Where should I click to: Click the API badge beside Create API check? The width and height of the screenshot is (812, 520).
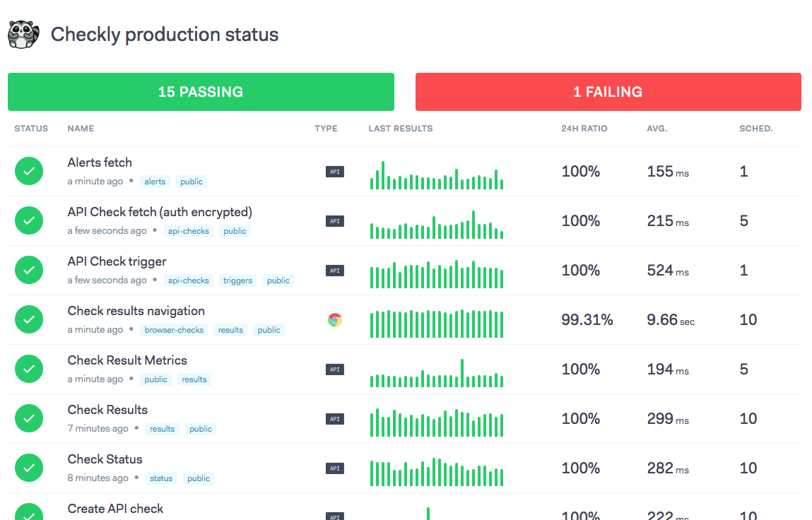[x=334, y=515]
